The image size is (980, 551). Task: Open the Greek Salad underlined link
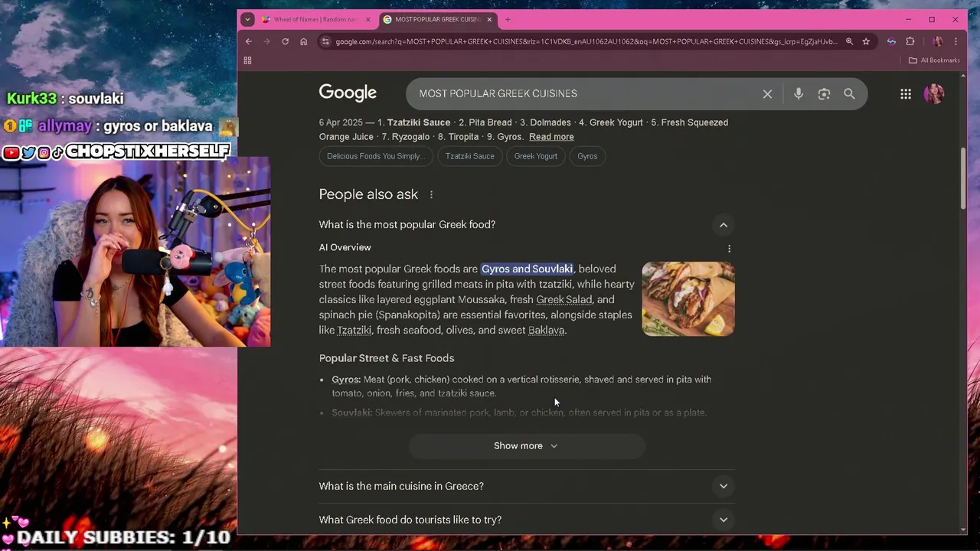tap(564, 299)
